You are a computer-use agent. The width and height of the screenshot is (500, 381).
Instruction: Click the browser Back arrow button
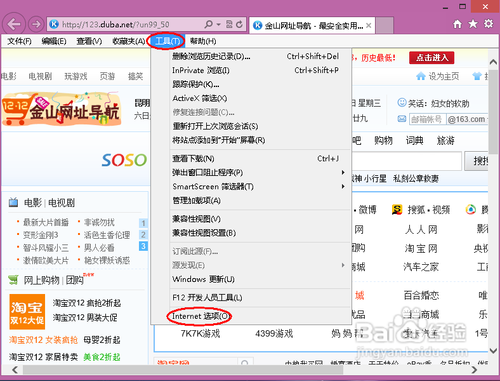[14, 24]
